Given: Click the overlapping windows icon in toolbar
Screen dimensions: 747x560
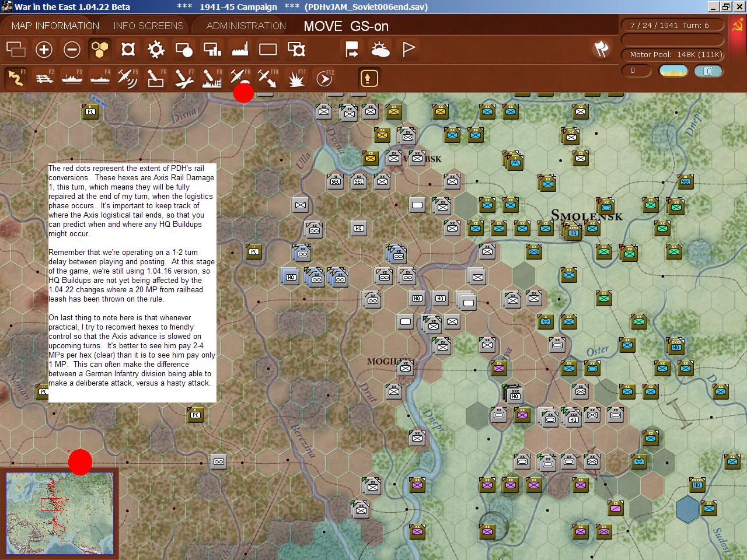Looking at the screenshot, I should click(x=16, y=50).
